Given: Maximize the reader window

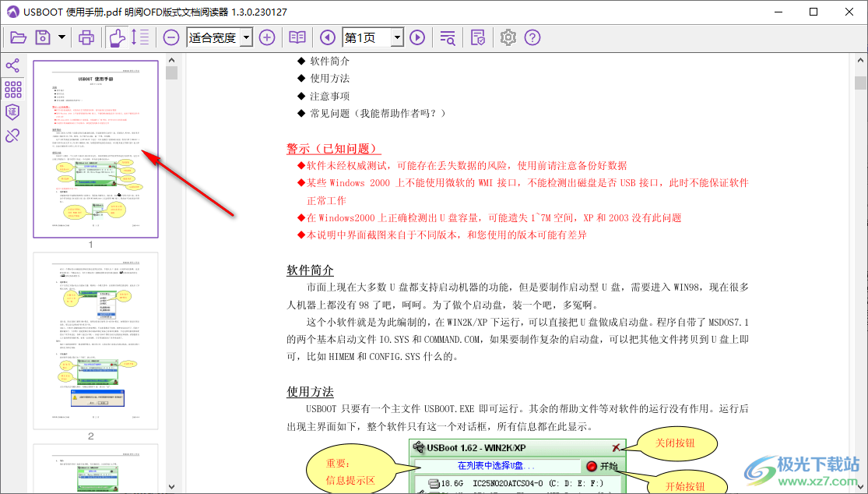Looking at the screenshot, I should (x=814, y=12).
